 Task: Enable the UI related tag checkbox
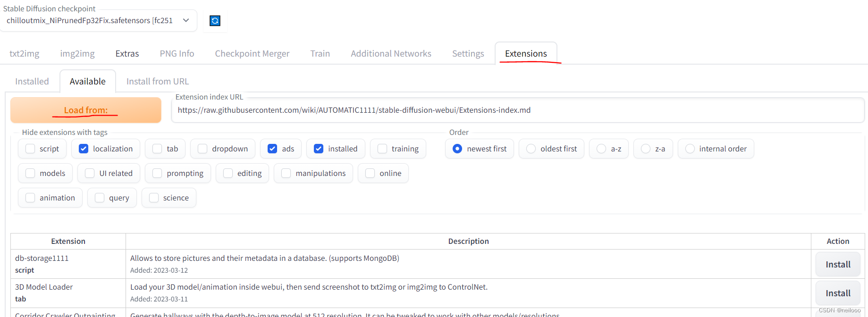(x=90, y=174)
